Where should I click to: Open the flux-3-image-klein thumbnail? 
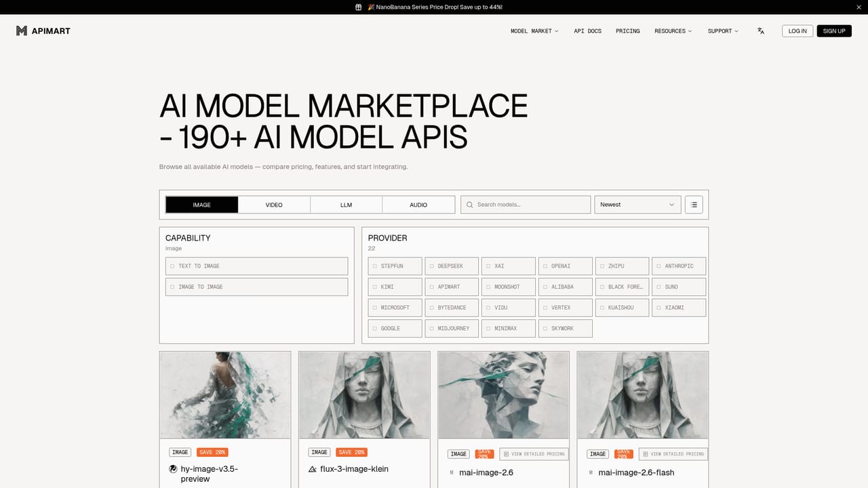(364, 394)
